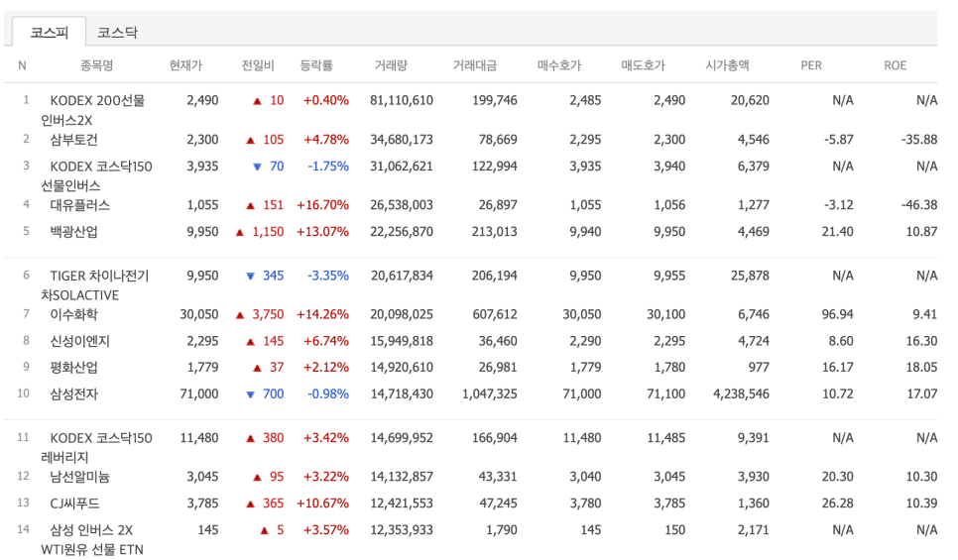Click the PER column header
This screenshot has height=560, width=958.
coord(811,65)
